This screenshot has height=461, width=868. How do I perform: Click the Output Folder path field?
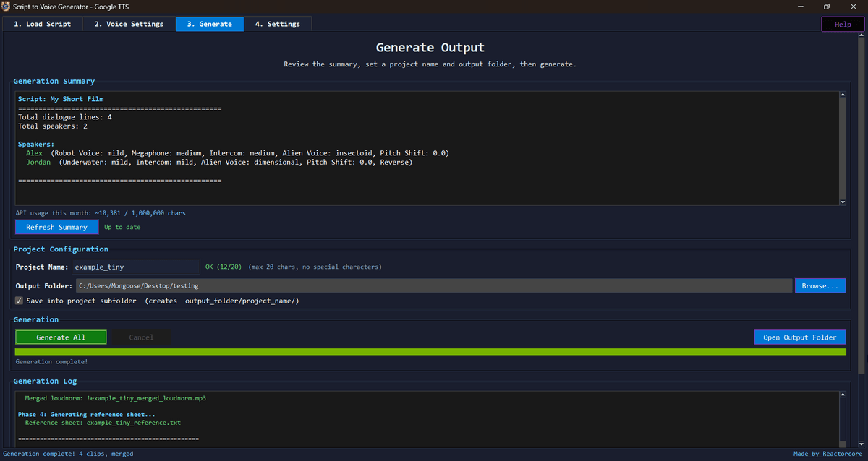tap(433, 285)
